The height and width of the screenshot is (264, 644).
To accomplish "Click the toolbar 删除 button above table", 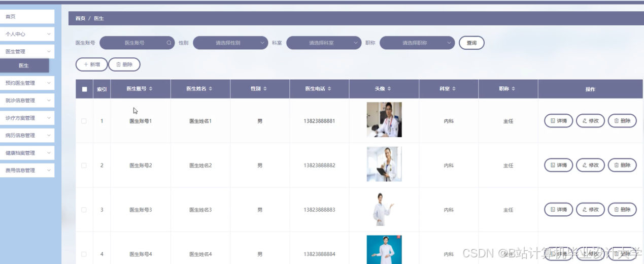I will (124, 64).
